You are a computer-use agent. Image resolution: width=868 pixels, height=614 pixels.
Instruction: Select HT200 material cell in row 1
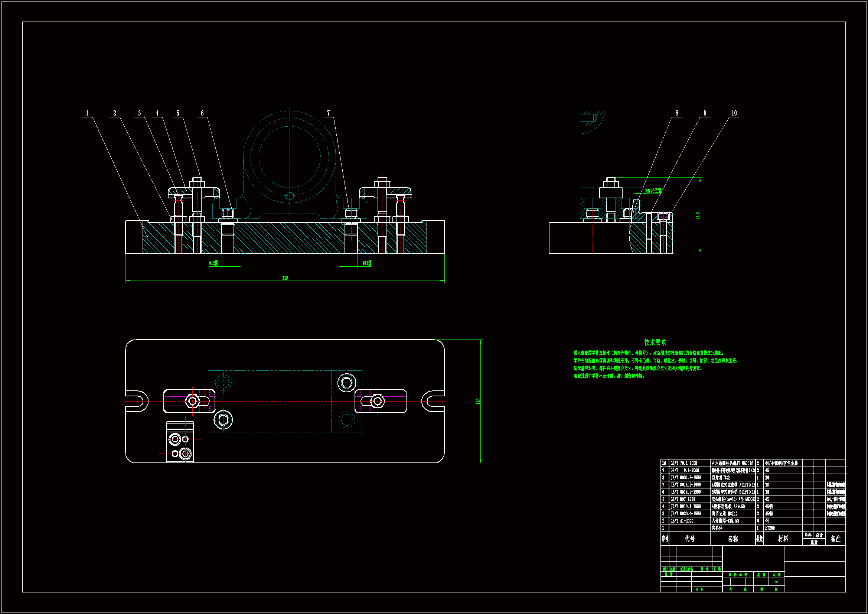coord(770,528)
